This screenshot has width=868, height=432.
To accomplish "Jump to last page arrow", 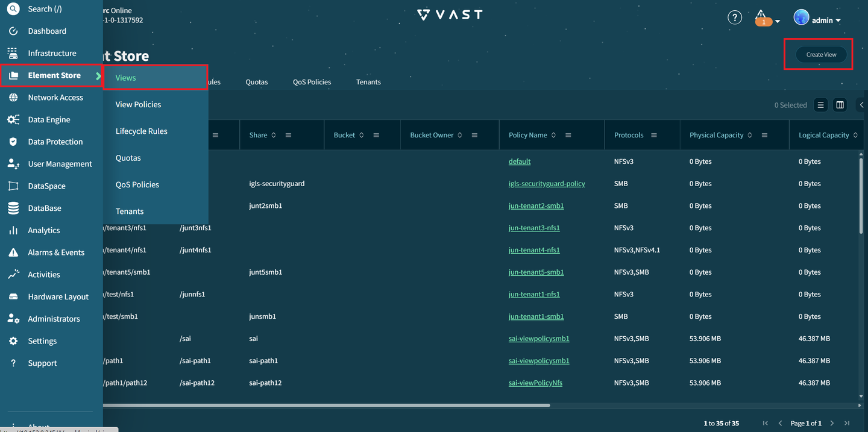I will (847, 424).
